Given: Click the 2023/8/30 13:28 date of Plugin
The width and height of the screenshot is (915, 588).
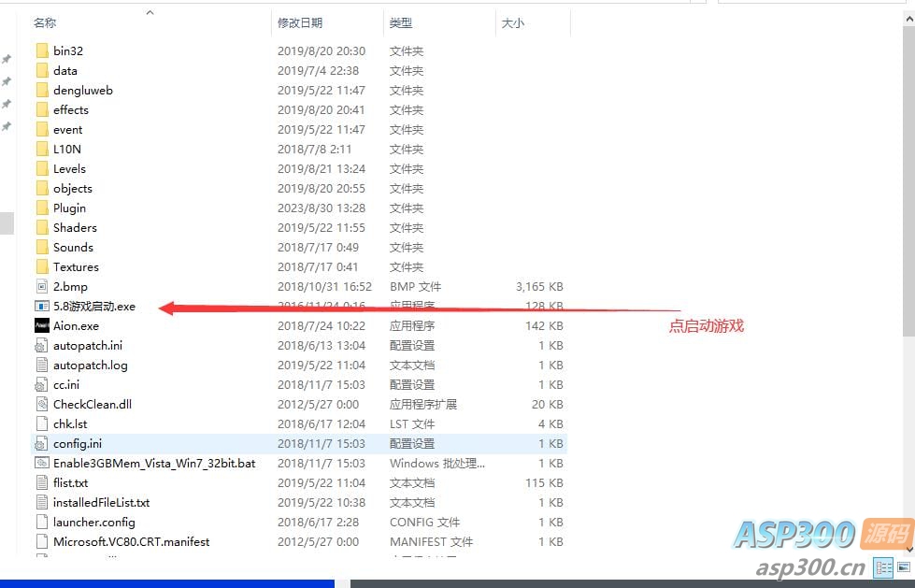Looking at the screenshot, I should 322,208.
